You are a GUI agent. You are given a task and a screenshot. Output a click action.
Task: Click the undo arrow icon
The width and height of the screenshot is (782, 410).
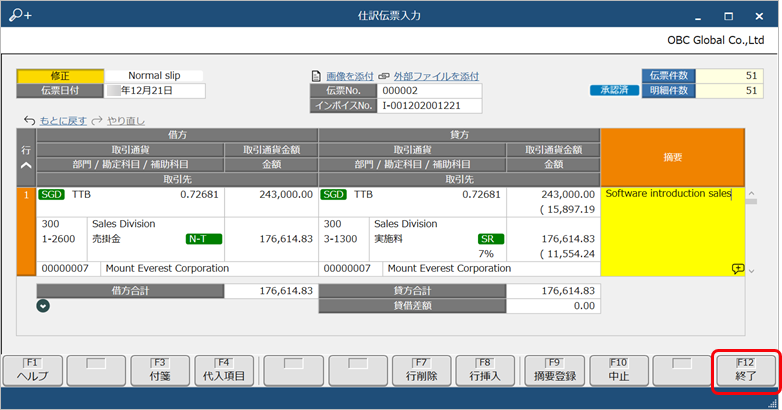point(29,121)
